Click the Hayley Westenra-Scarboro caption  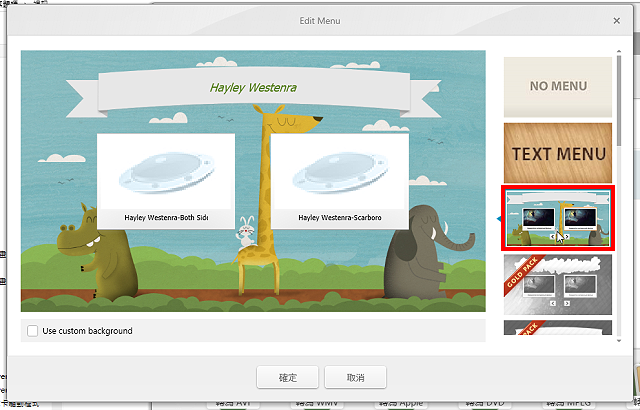[x=340, y=218]
